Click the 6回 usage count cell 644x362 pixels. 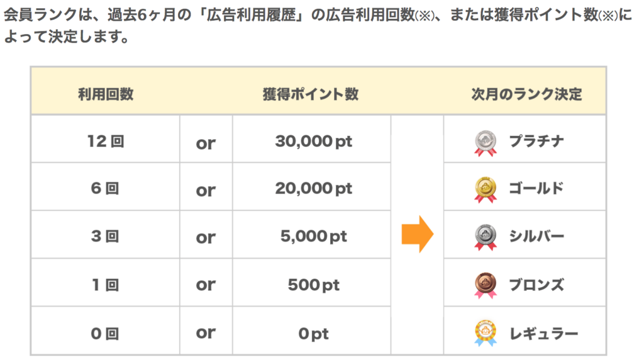[x=106, y=187]
